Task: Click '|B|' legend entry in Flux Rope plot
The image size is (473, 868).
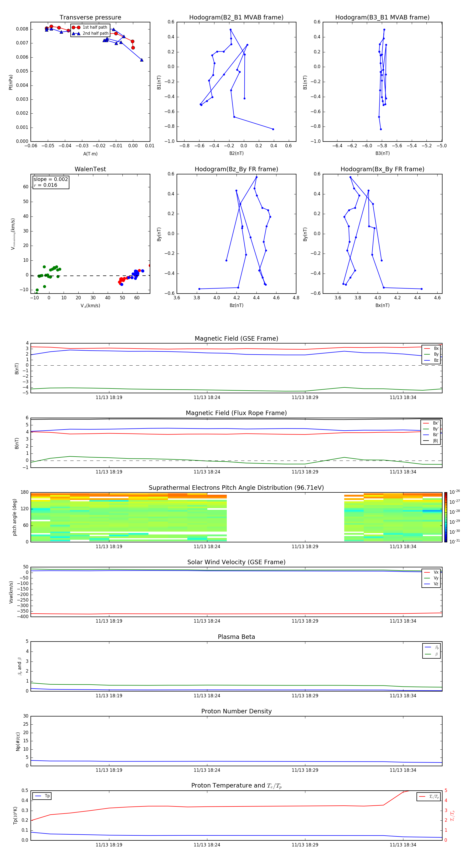Action: click(x=431, y=441)
